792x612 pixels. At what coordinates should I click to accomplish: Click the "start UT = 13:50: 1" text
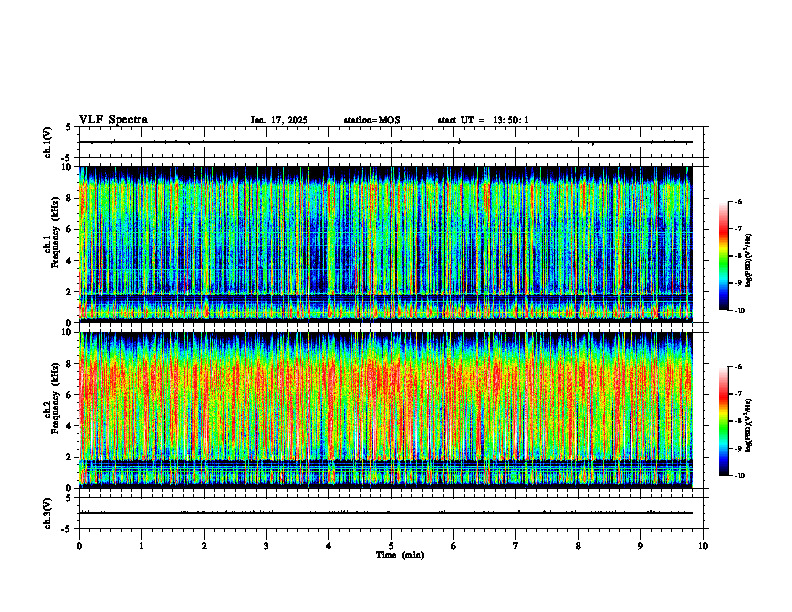coord(483,120)
